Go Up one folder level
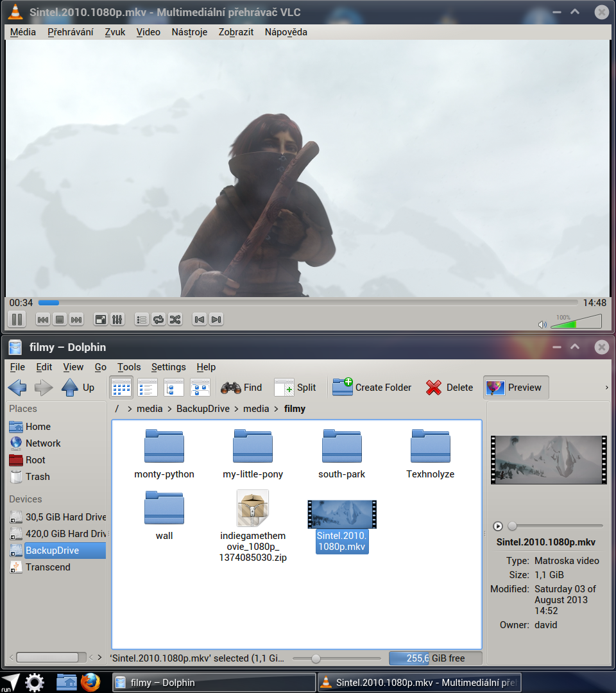 coord(78,388)
